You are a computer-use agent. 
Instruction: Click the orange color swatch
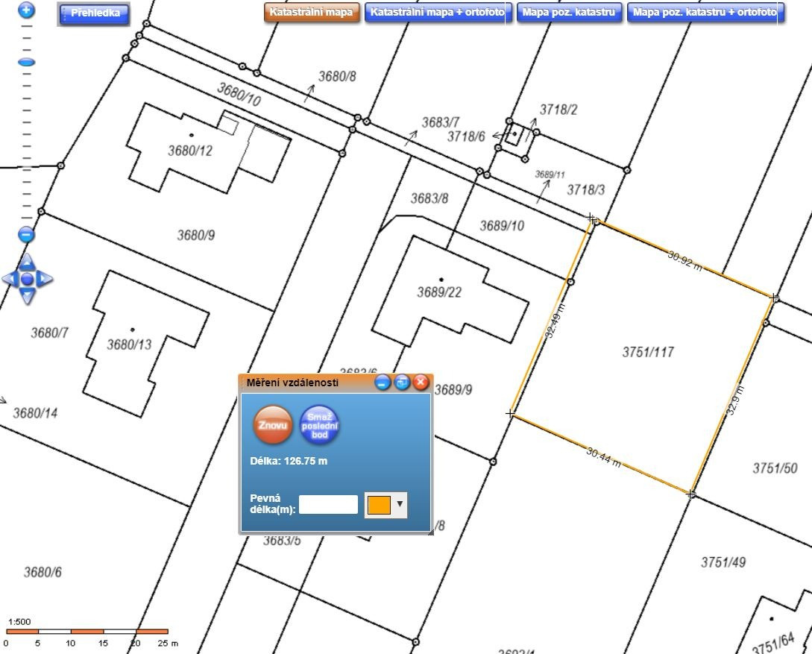pyautogui.click(x=379, y=505)
